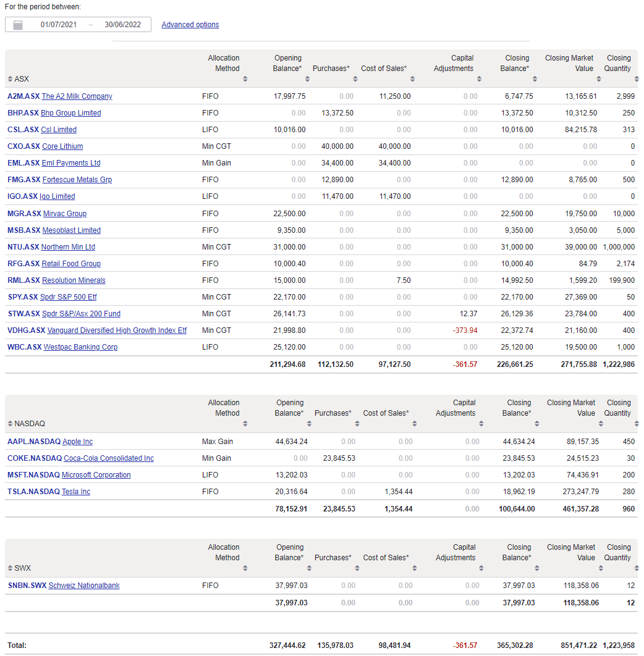
Task: Sort ASX table by Allocation Method
Action: [245, 79]
